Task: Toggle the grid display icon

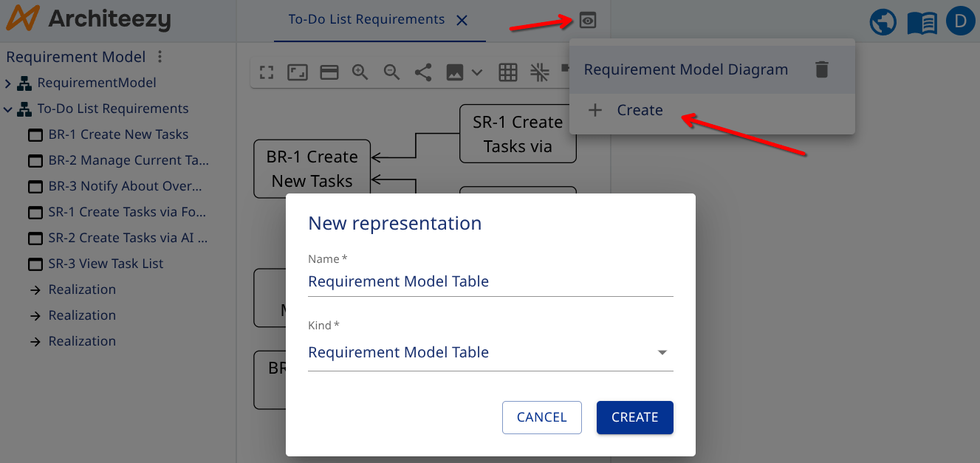Action: pos(507,72)
